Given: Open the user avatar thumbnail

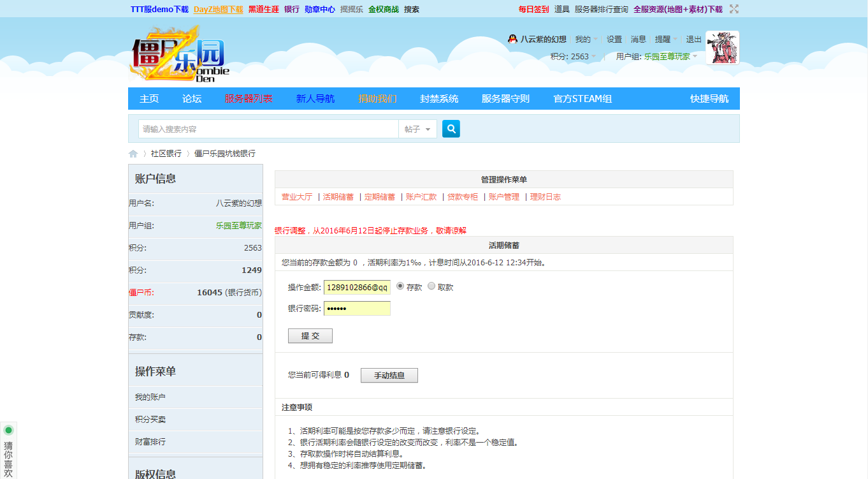Looking at the screenshot, I should pyautogui.click(x=723, y=47).
